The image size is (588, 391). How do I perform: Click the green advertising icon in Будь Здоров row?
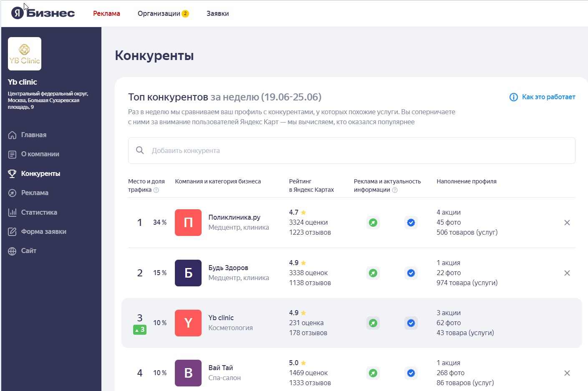coord(373,273)
